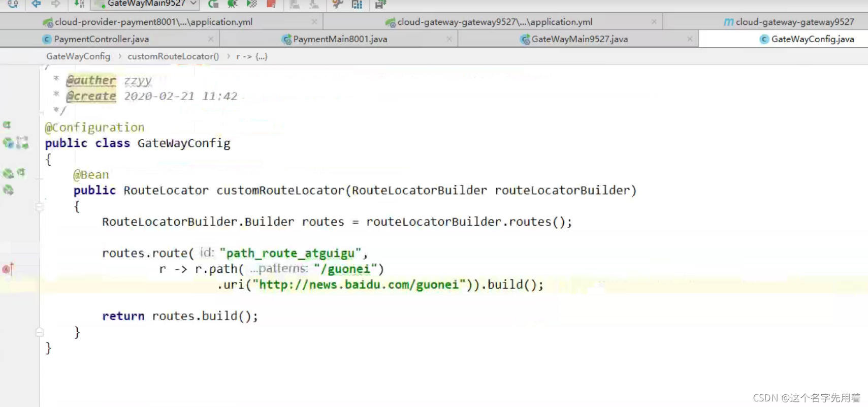Close cloud-gateway-gateway9527 application.yml tab
This screenshot has height=407, width=868.
pyautogui.click(x=654, y=22)
